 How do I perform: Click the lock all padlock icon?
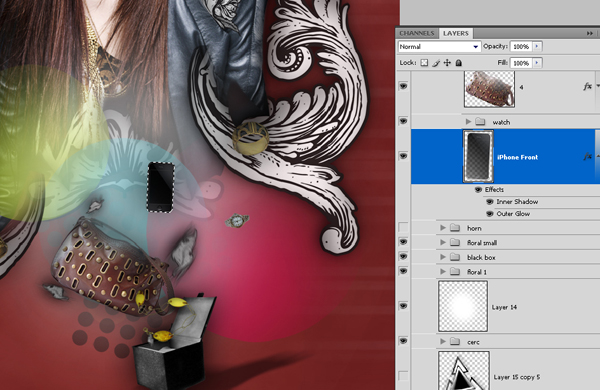[458, 63]
